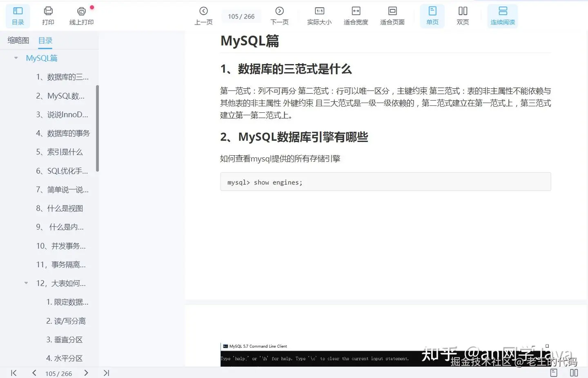Open outline item 5、索引是什么
Image resolution: width=588 pixels, height=378 pixels.
tap(59, 152)
